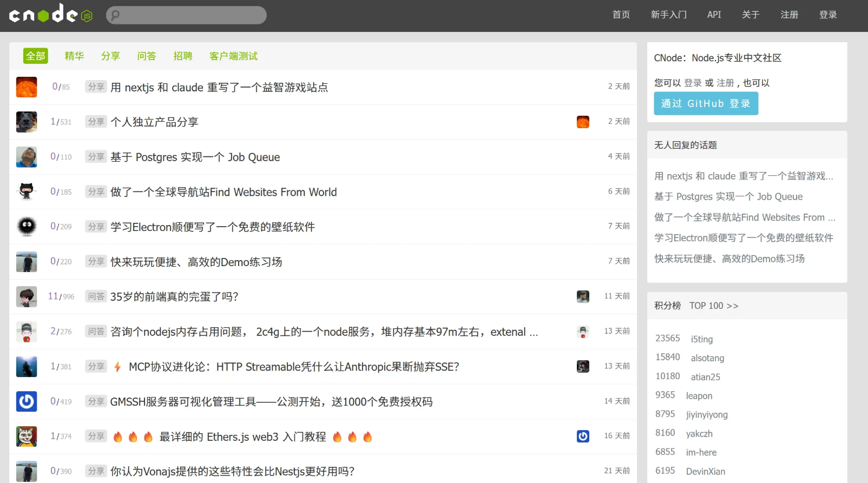Open user i5ting in the score ranking
The image size is (868, 483).
(701, 339)
